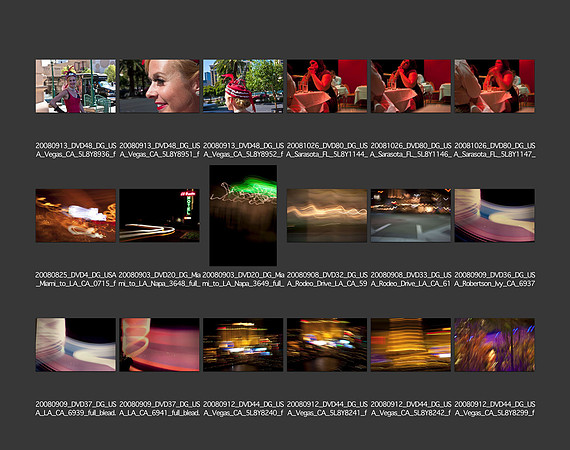Select filename text ending Sarasota_FL_5L8Y1146_
This screenshot has width=570, height=450.
click(x=411, y=150)
